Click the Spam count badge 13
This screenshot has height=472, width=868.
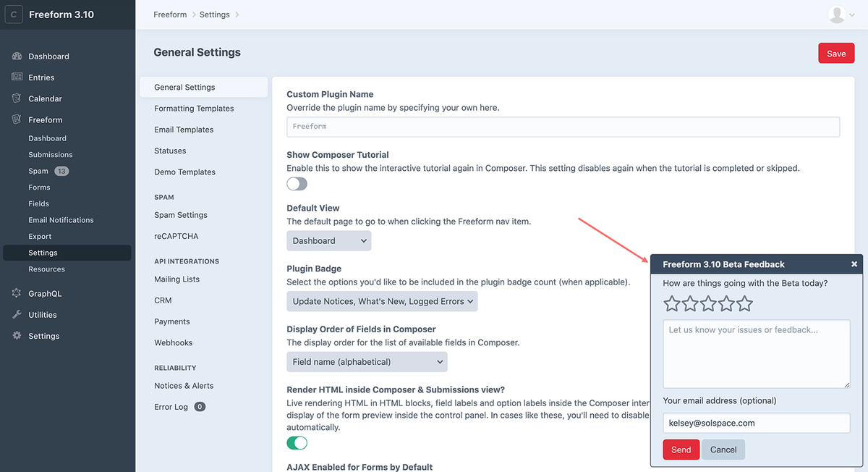coord(61,172)
